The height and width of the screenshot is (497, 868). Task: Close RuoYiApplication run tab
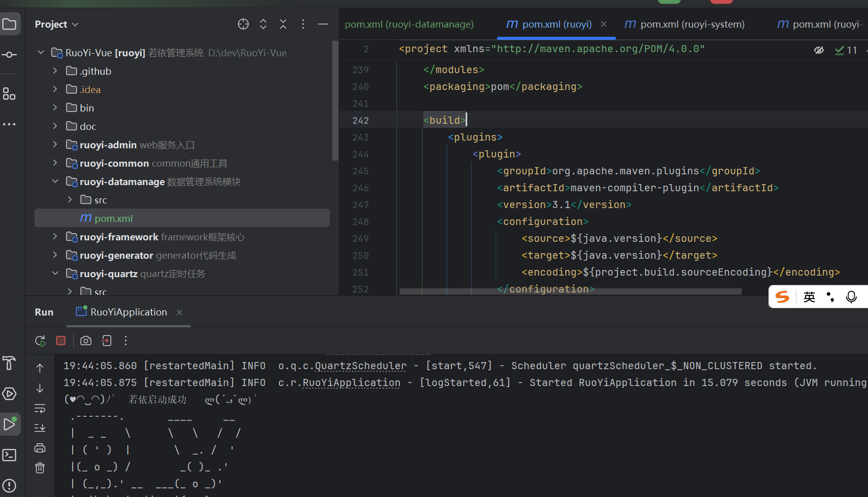(179, 312)
